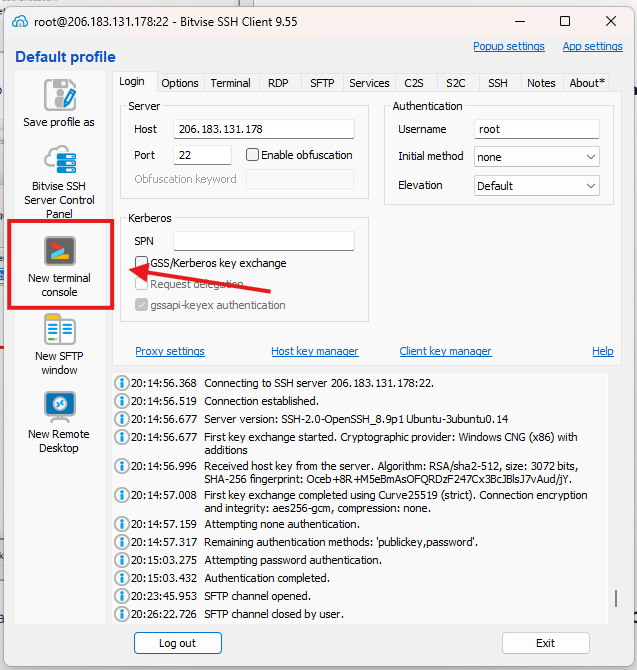Switch to the C2S tab

tap(414, 83)
